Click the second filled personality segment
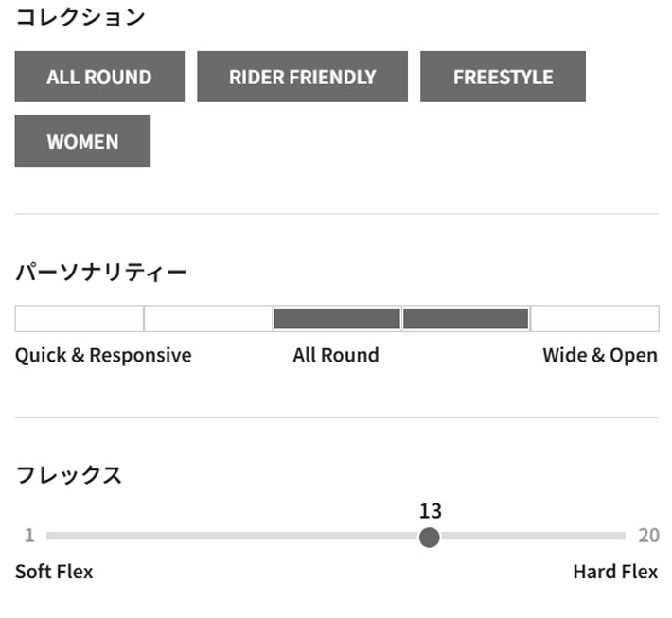Viewport: 672px width, 618px height. point(466,319)
